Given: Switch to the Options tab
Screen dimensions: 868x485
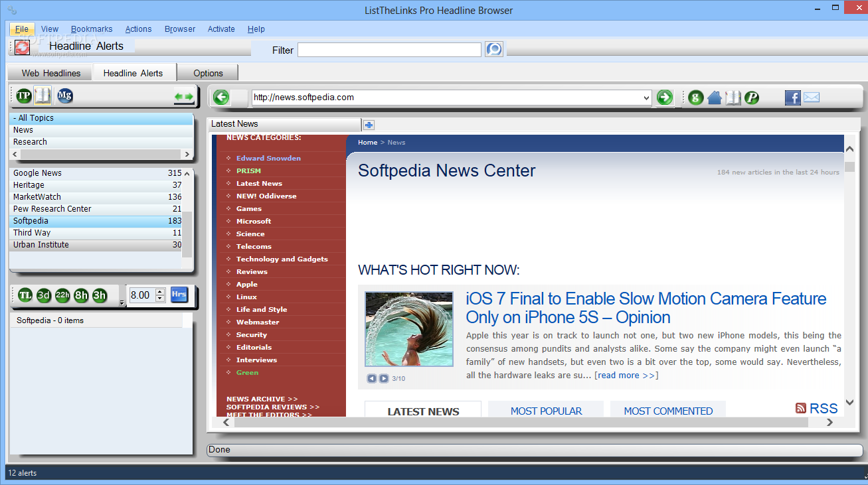Looking at the screenshot, I should click(x=209, y=73).
